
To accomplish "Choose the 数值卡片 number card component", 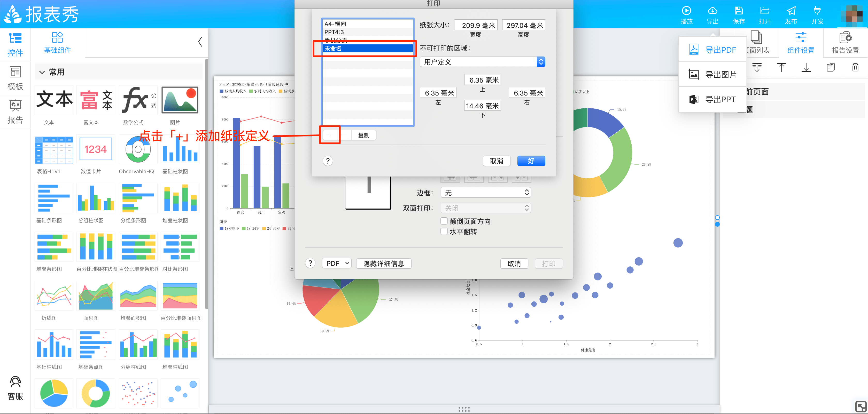I will (x=96, y=149).
